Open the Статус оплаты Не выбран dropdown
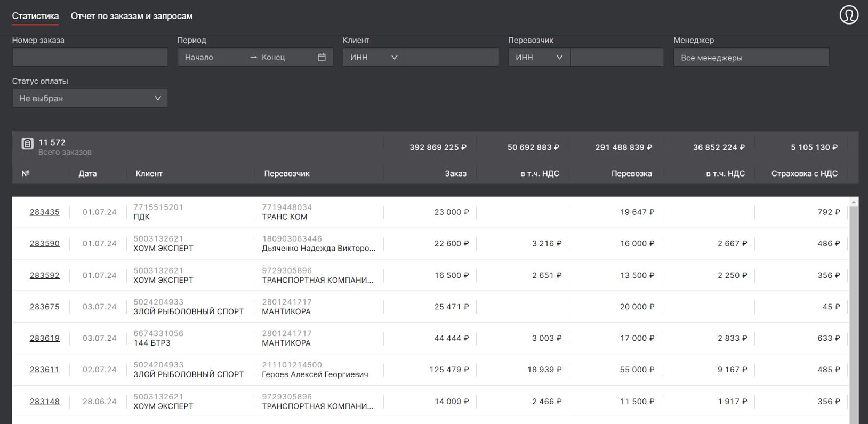Screen dimensions: 868x424 90,98
